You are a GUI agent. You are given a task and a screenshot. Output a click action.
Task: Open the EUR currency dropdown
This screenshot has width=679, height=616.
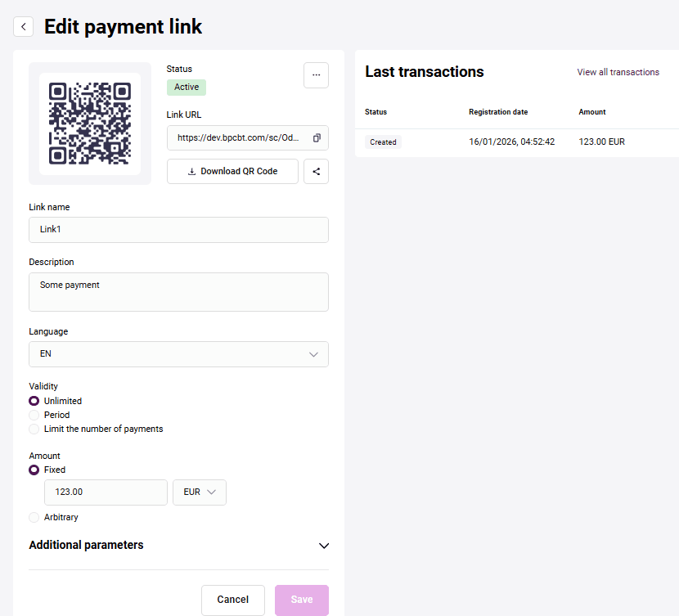[x=200, y=492]
